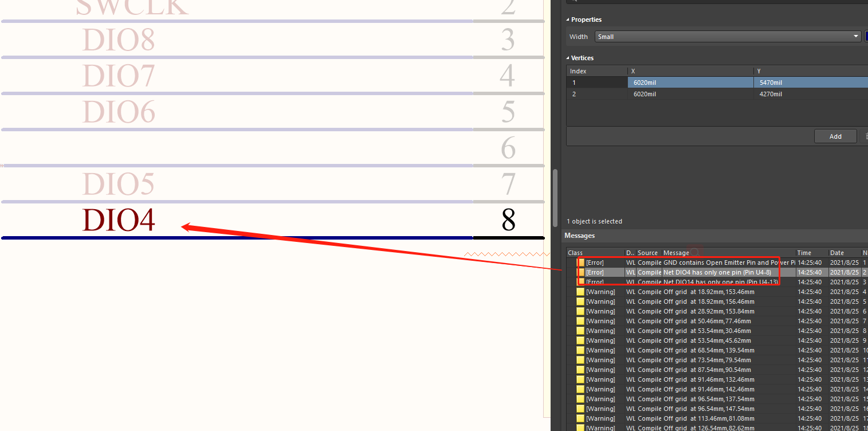This screenshot has height=431, width=868.
Task: Click the color swatch next to the Width dropdown
Action: pyautogui.click(x=866, y=36)
